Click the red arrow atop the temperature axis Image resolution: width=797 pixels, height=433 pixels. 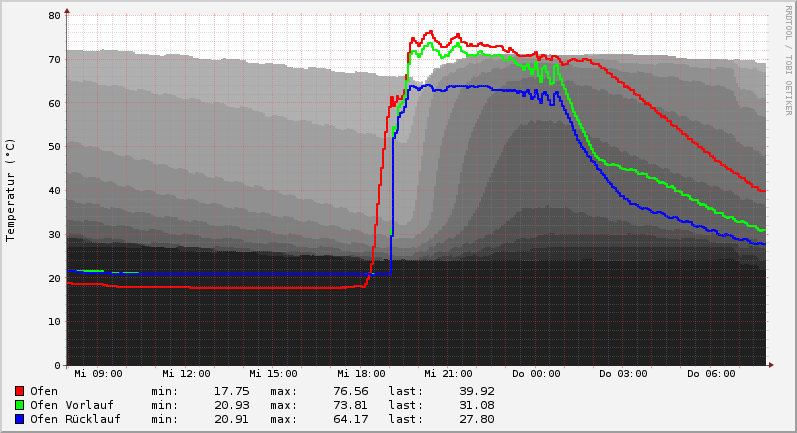click(67, 11)
